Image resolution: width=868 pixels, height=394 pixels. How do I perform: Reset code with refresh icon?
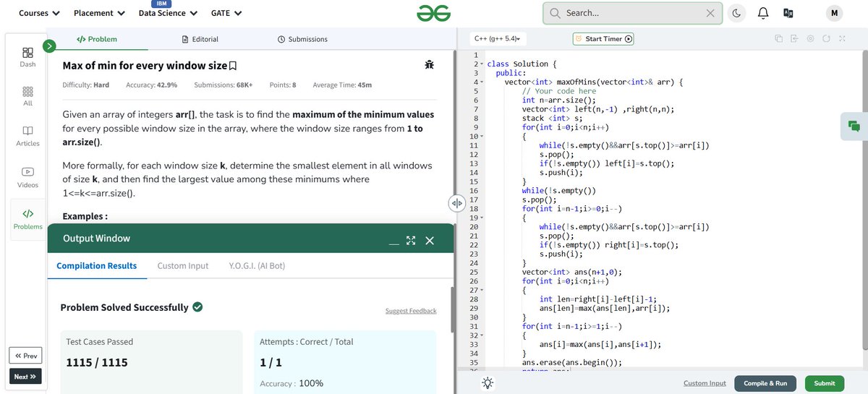pyautogui.click(x=826, y=38)
